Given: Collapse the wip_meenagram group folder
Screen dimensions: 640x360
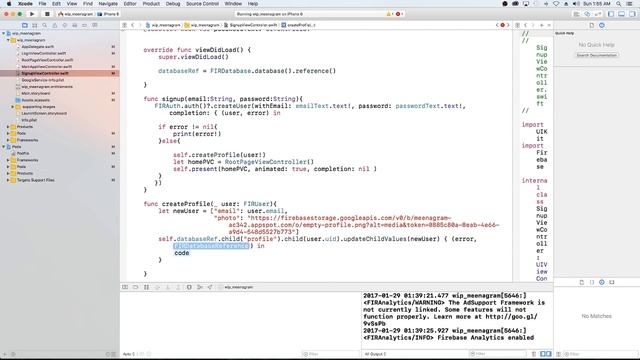Looking at the screenshot, I should (8, 40).
